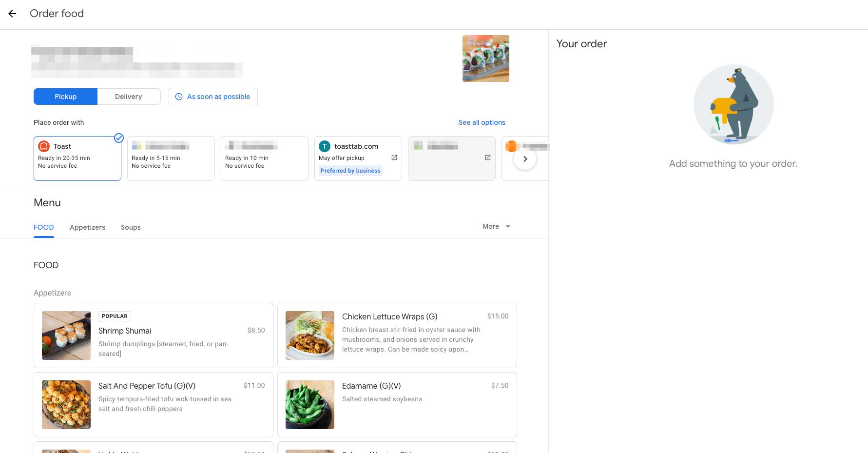Switch to the Appetizers menu tab

pyautogui.click(x=87, y=227)
